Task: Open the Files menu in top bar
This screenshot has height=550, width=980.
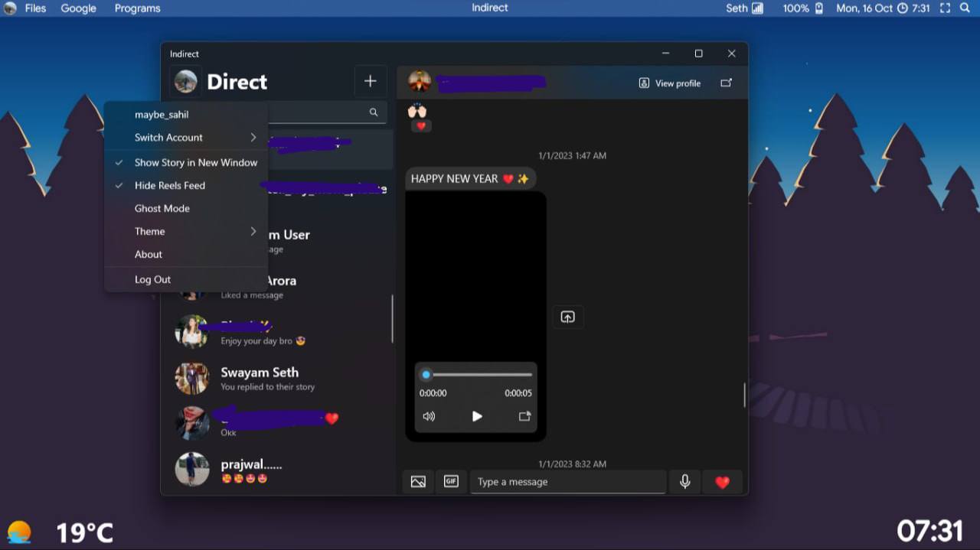Action: [x=36, y=8]
